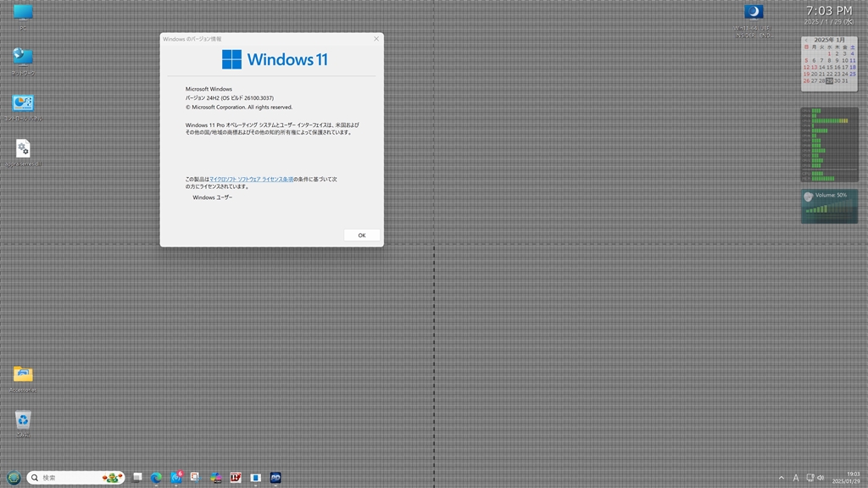Click the speaker icon in volume gadget
Viewport: 868px width, 488px height.
pyautogui.click(x=808, y=197)
